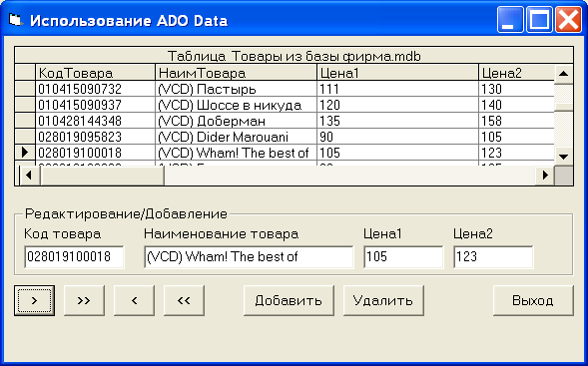Screen dimensions: 588x366
Task: Click the Цена2 column header in grid
Action: (x=516, y=72)
